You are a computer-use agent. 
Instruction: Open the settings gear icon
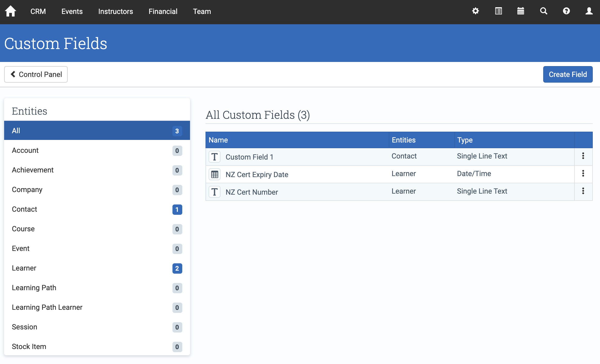pos(476,11)
